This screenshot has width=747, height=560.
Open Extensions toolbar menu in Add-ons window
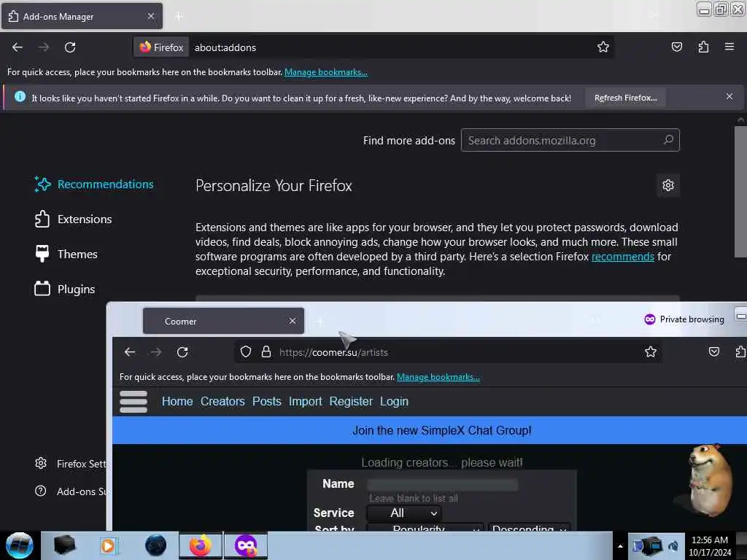click(x=703, y=47)
